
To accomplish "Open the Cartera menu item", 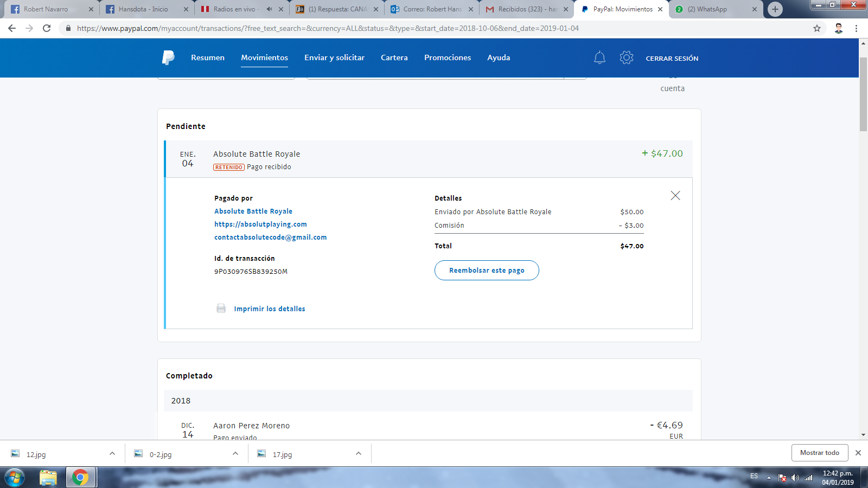I will click(394, 57).
